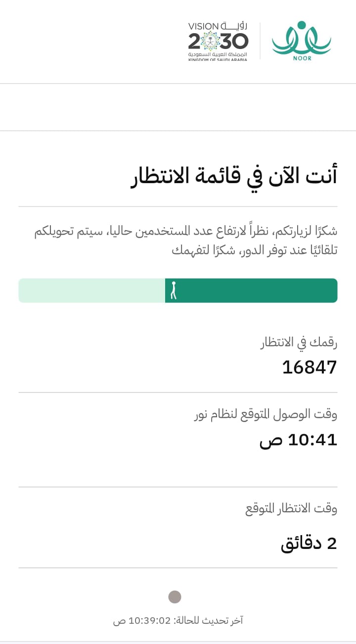Select the wait time 2 دقائق
The width and height of the screenshot is (356, 644).
[x=309, y=543]
